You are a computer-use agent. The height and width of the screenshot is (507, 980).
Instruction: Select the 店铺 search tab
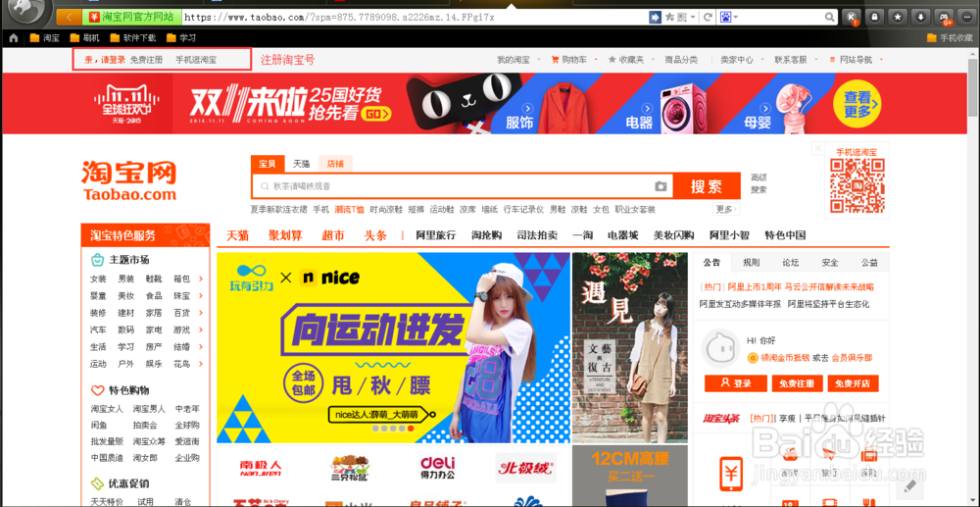pos(335,164)
